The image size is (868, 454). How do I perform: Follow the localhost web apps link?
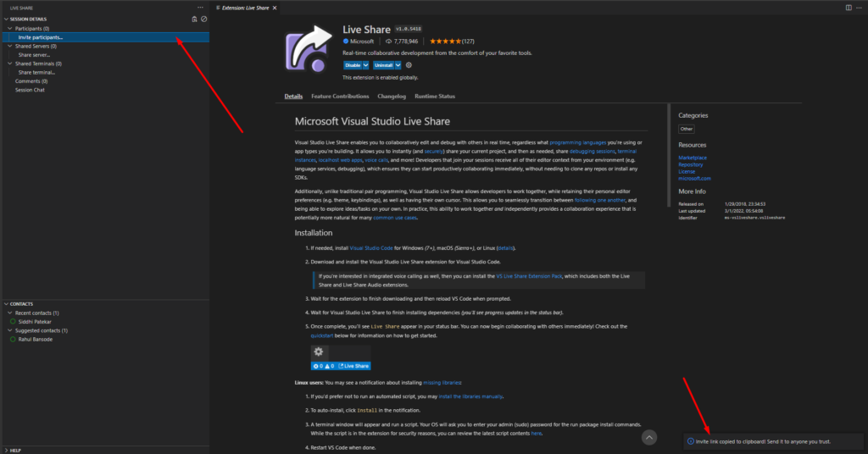point(340,160)
